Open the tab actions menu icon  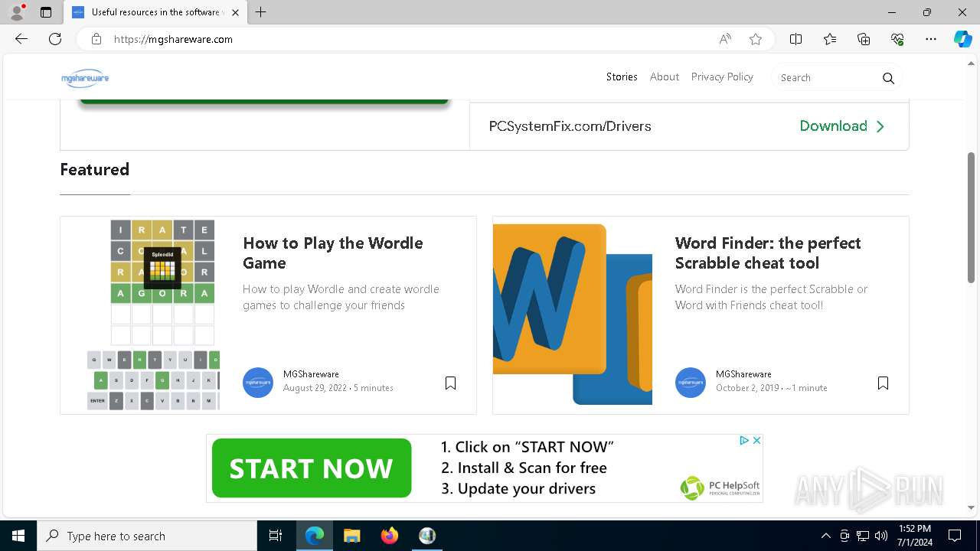[46, 12]
